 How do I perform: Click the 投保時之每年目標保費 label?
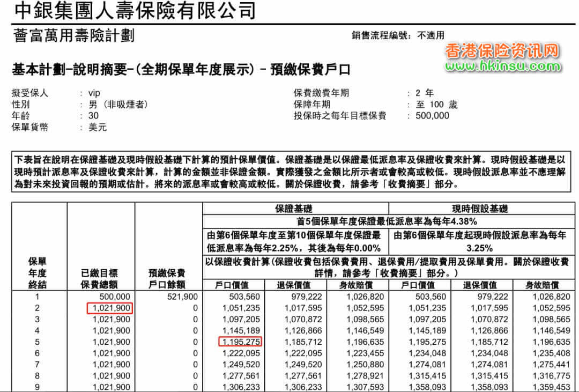click(x=340, y=116)
